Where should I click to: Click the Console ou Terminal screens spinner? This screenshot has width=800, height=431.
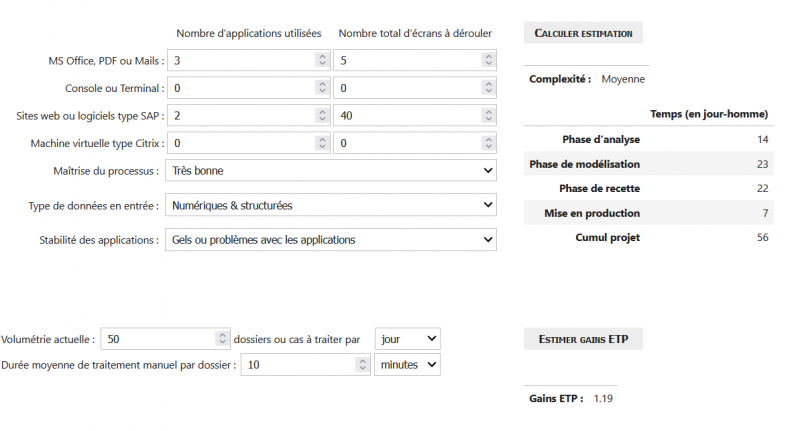coord(489,88)
